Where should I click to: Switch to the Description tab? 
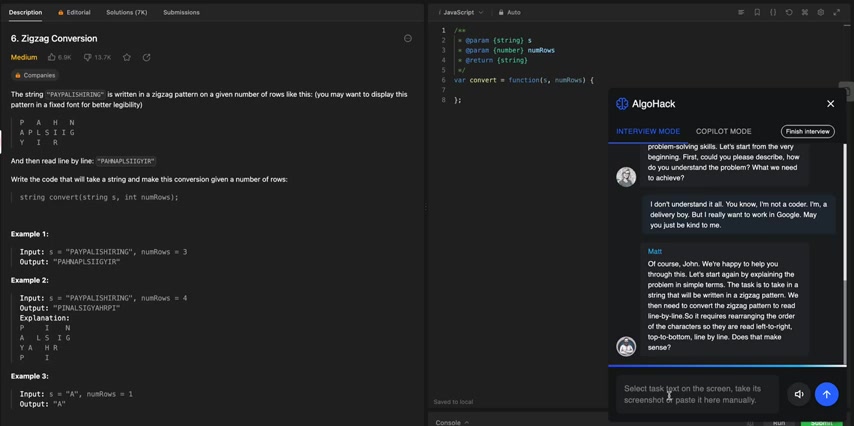pos(26,12)
